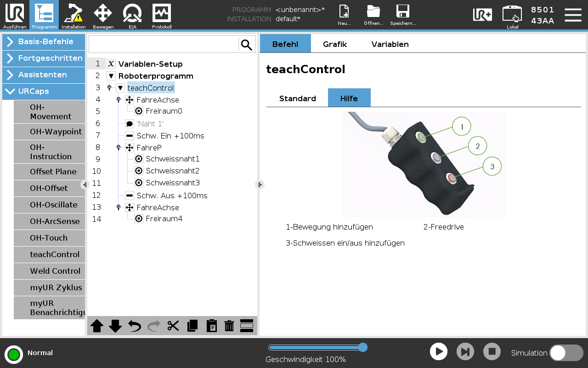Insert an OH-Touch node
Viewport: 588px width, 368px height.
49,238
